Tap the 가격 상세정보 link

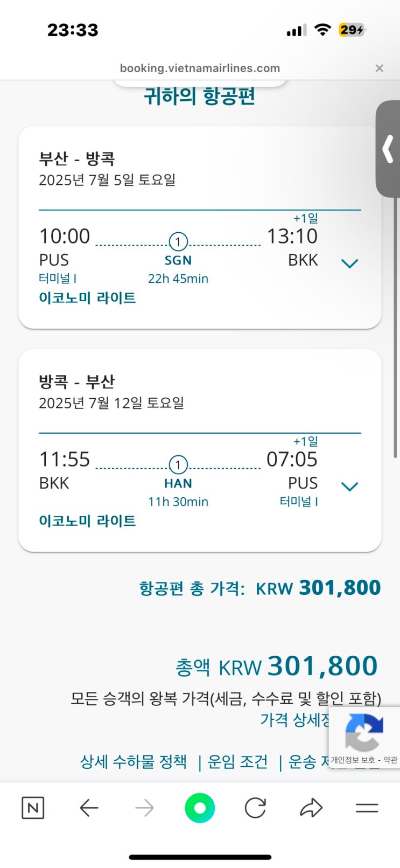coord(294,719)
